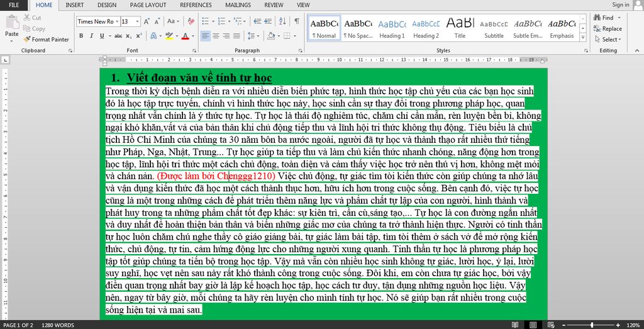Apply the Normal style
644x329 pixels.
[324, 28]
